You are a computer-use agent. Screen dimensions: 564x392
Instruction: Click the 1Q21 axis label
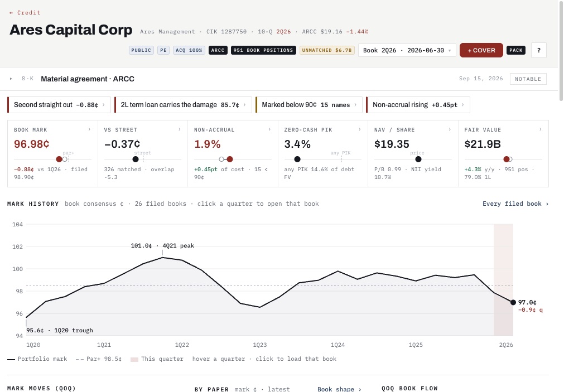[x=104, y=345]
